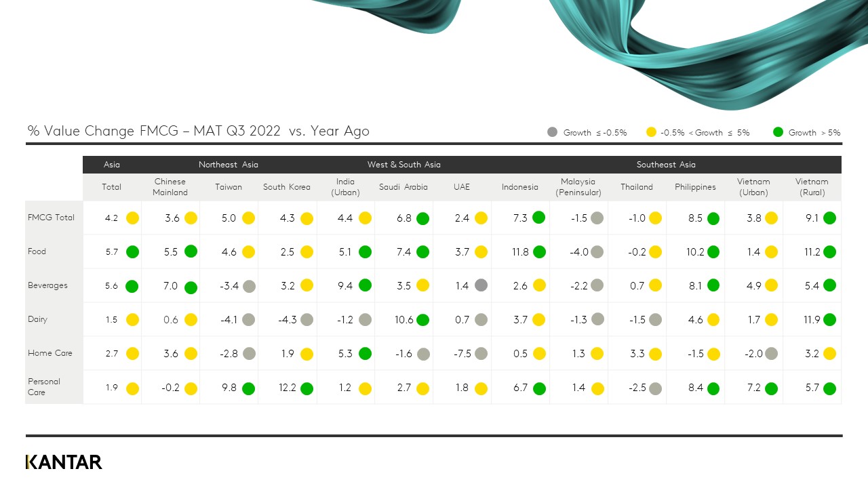Image resolution: width=868 pixels, height=488 pixels.
Task: Click the green dot beside FMCG Total Indonesia 7.3
Action: tap(539, 218)
